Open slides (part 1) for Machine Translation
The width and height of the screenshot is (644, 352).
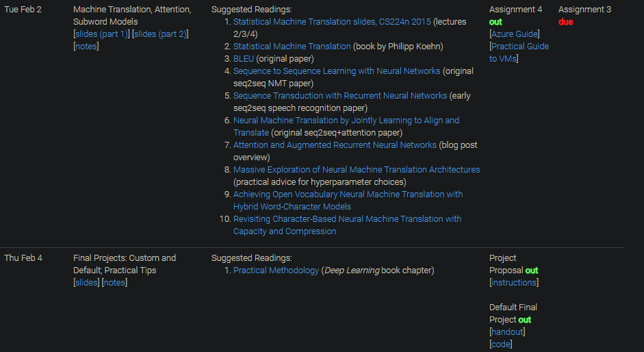(101, 34)
